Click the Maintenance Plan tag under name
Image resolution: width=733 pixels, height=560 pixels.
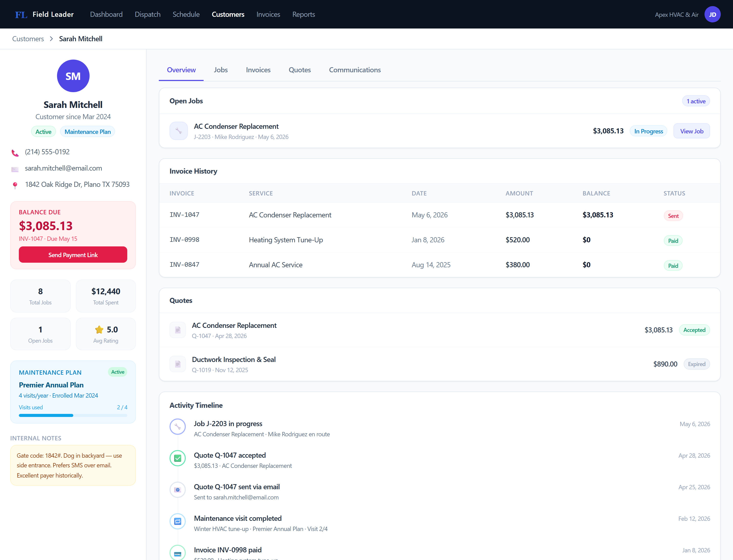click(88, 132)
